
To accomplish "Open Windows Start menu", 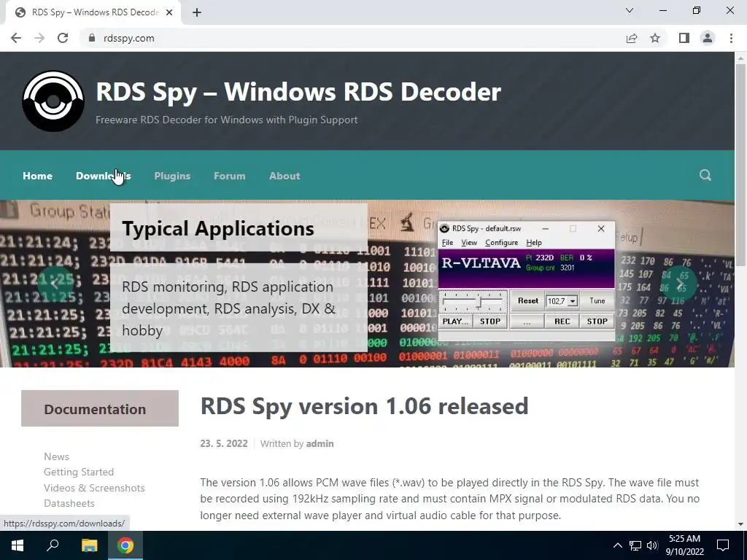I will pos(18,545).
